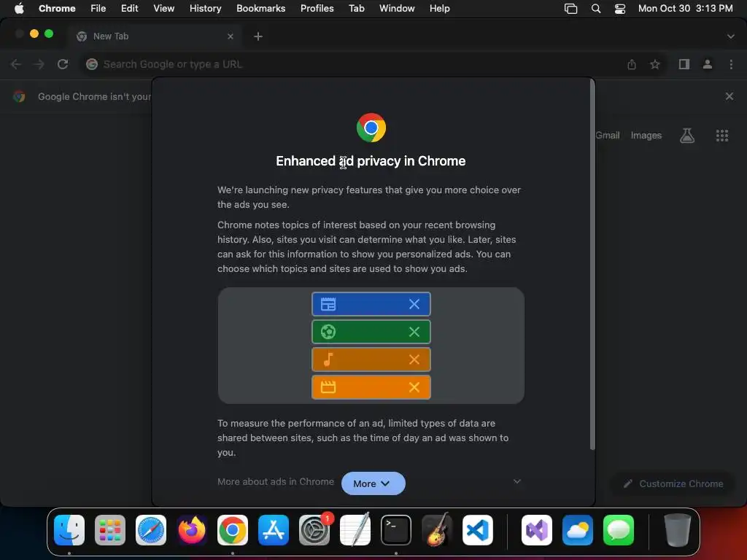Open Images link on new tab page

pyautogui.click(x=646, y=135)
